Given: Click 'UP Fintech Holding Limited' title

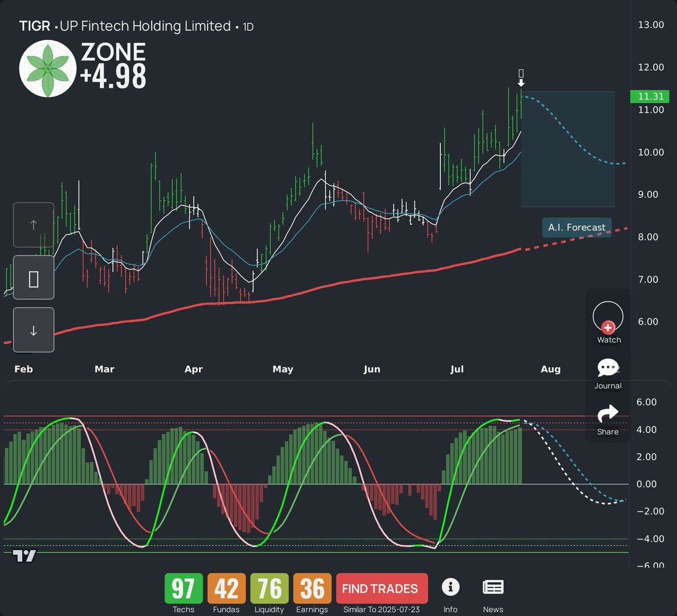Looking at the screenshot, I should coord(145,26).
